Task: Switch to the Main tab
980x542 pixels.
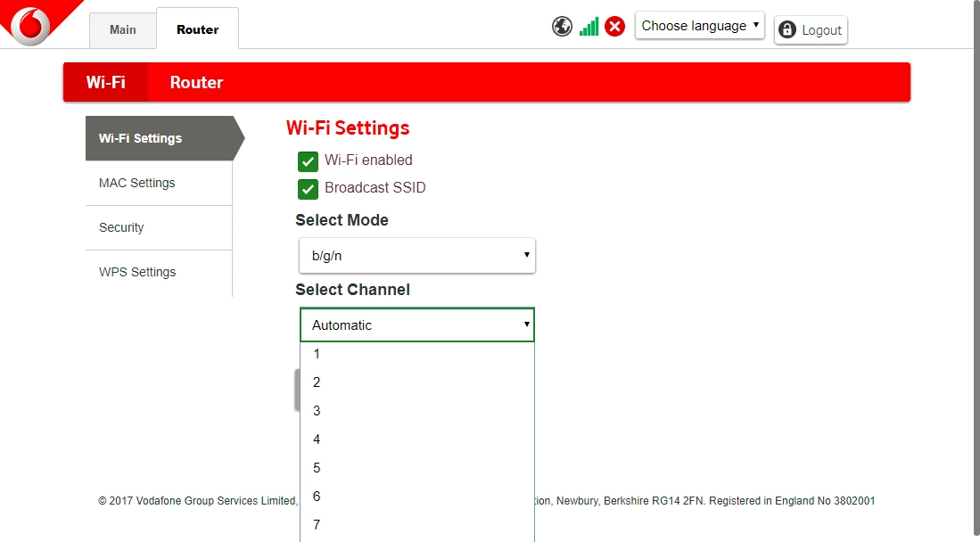Action: (122, 29)
